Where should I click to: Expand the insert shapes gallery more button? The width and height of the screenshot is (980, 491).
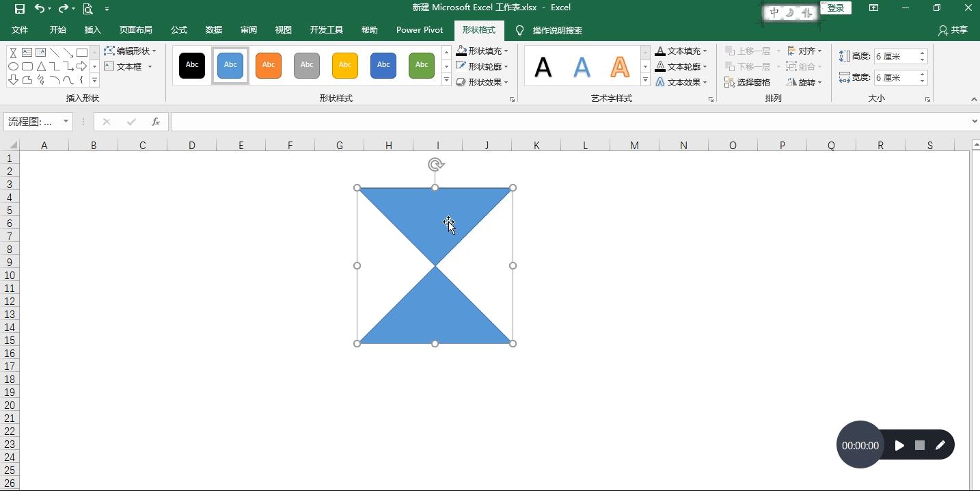[95, 81]
